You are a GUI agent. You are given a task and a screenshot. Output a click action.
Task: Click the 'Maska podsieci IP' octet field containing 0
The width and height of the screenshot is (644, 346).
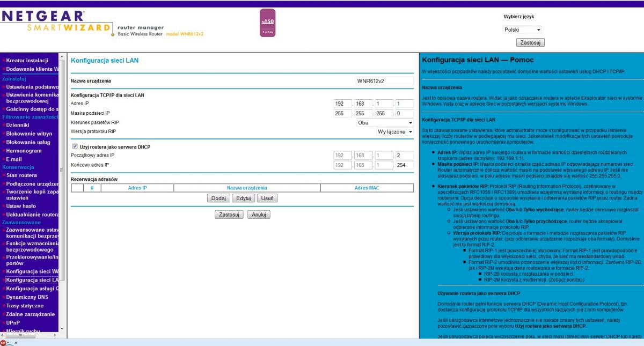click(x=404, y=113)
